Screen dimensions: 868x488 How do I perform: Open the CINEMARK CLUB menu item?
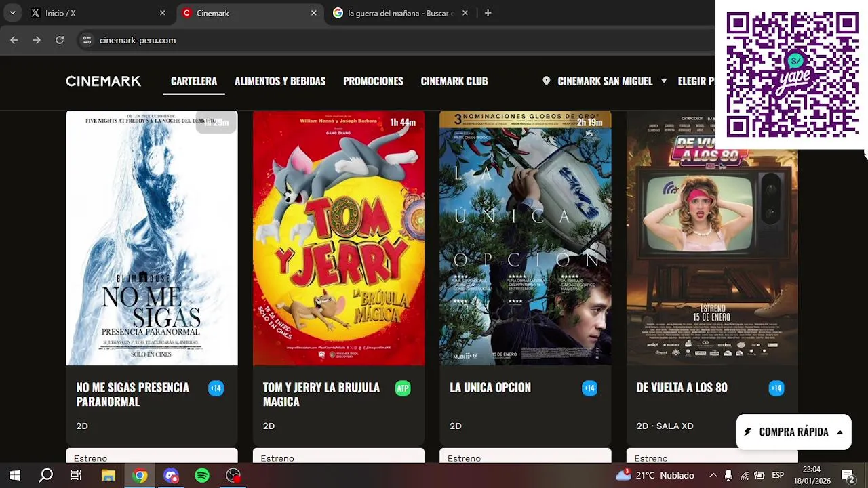pyautogui.click(x=454, y=81)
